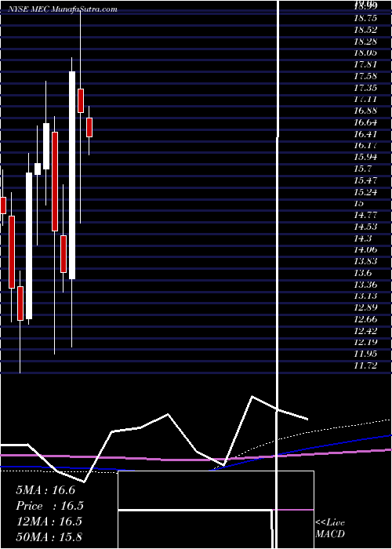Click the 14.77 price axis label
The image size is (392, 549).
(365, 216)
